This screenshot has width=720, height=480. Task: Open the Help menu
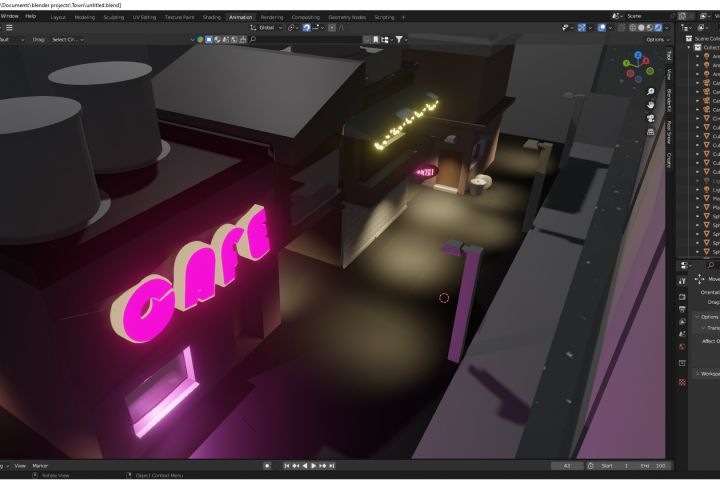point(31,16)
